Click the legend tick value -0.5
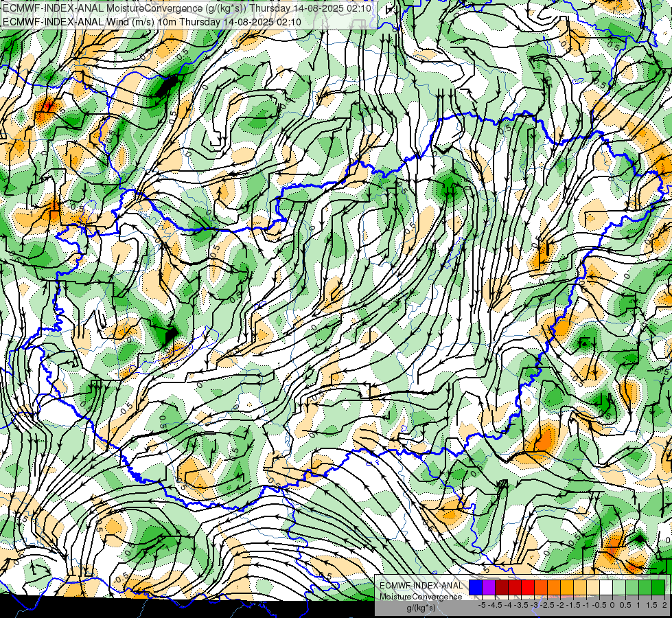The height and width of the screenshot is (618, 672). [599, 605]
